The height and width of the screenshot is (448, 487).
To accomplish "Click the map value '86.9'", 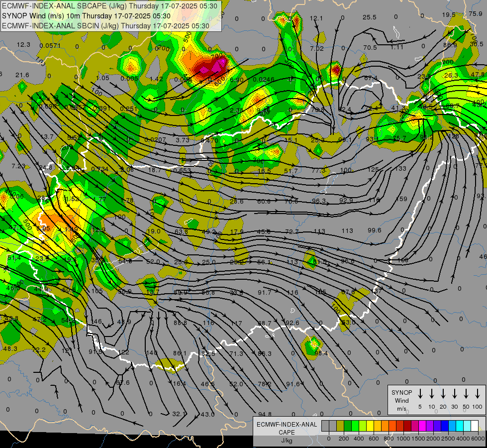I will coord(450,45).
